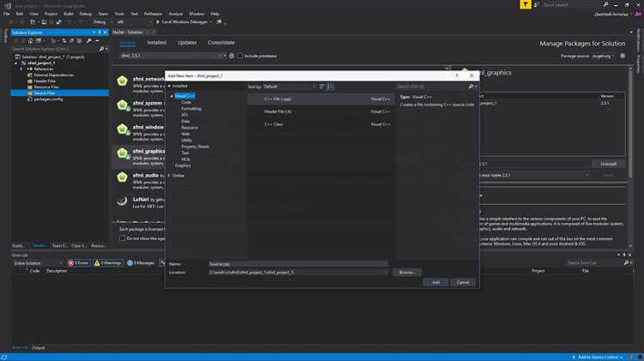This screenshot has width=644, height=361.
Task: Toggle Do not show this again checkbox
Action: [x=122, y=238]
